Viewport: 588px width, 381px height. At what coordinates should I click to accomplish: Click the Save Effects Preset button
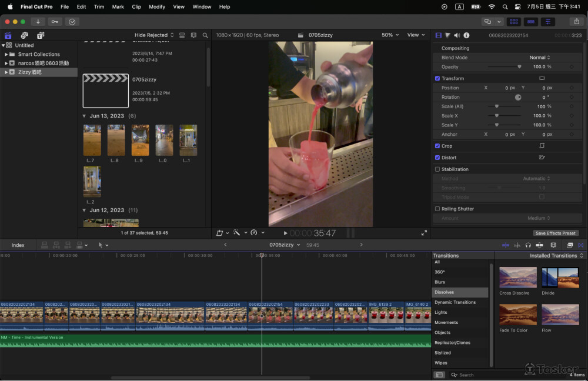tap(555, 233)
